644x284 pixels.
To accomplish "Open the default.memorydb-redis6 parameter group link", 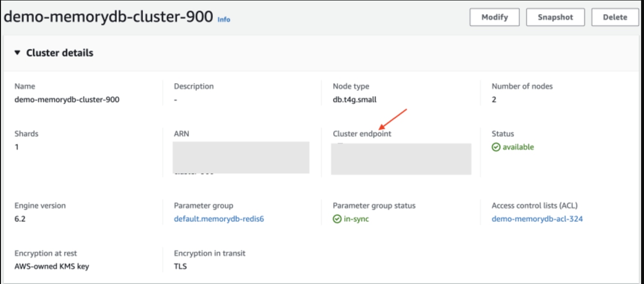I will [219, 219].
